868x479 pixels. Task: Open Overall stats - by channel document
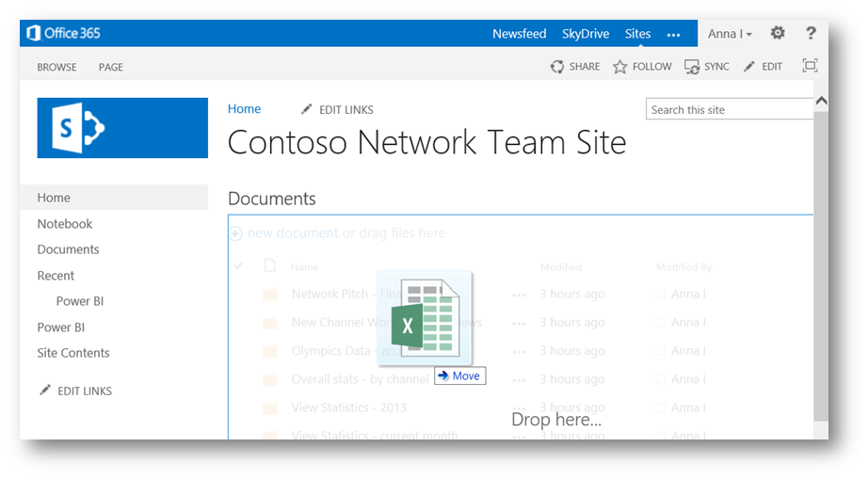(x=360, y=379)
